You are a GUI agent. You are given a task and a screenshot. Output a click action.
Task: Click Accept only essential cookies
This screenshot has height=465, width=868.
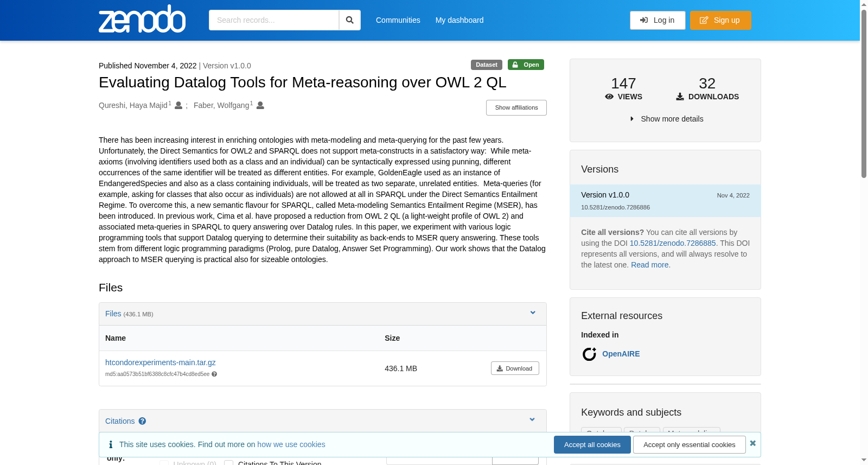click(x=690, y=444)
